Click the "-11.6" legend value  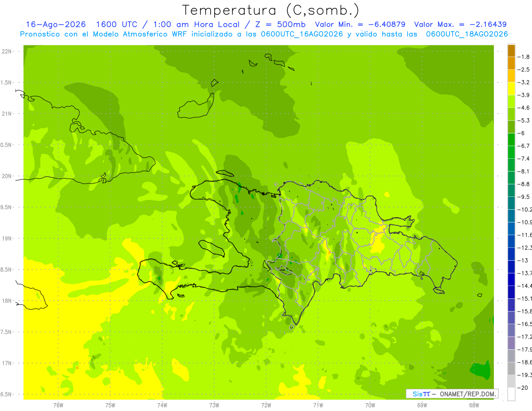(x=525, y=235)
